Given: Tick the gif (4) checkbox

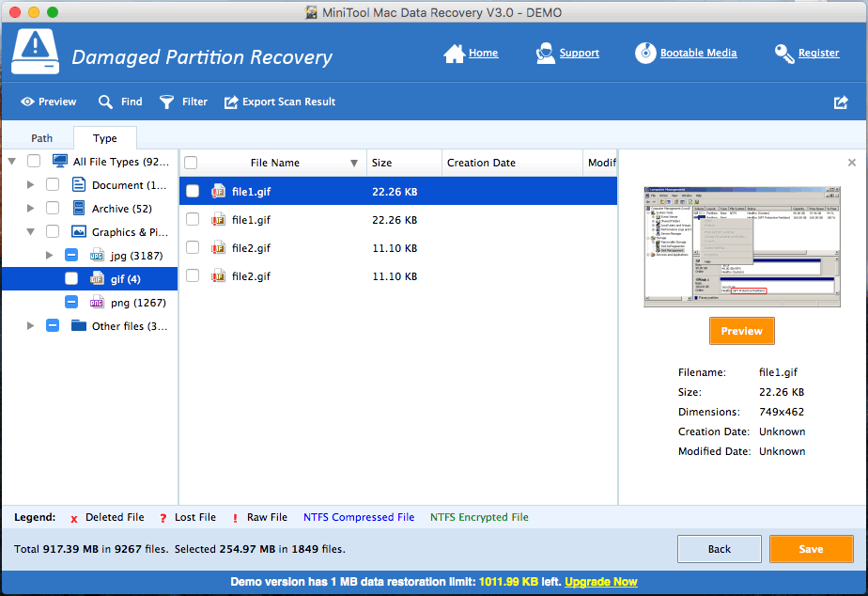Looking at the screenshot, I should point(71,279).
